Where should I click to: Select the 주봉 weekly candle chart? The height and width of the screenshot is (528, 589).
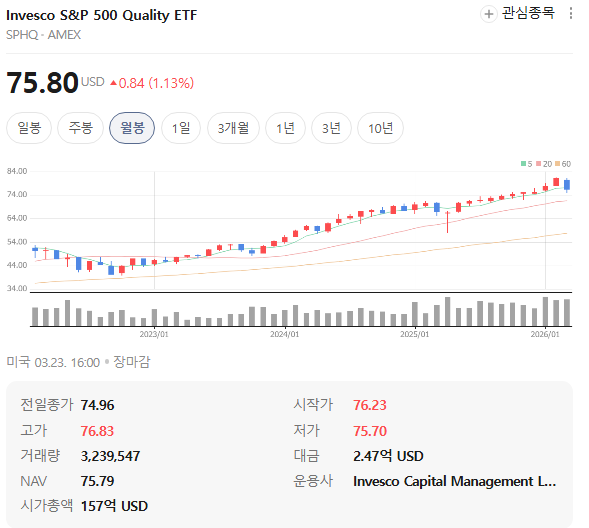(x=80, y=128)
